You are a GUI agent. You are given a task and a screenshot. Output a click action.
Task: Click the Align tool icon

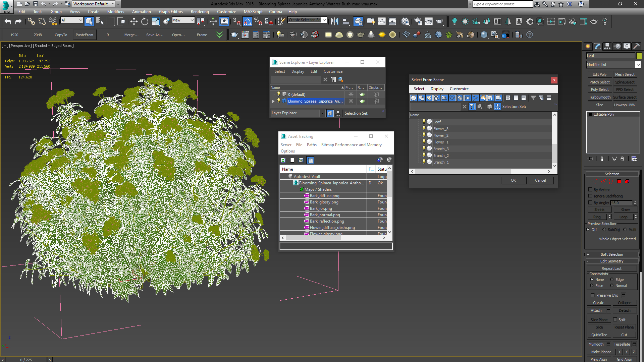click(345, 21)
